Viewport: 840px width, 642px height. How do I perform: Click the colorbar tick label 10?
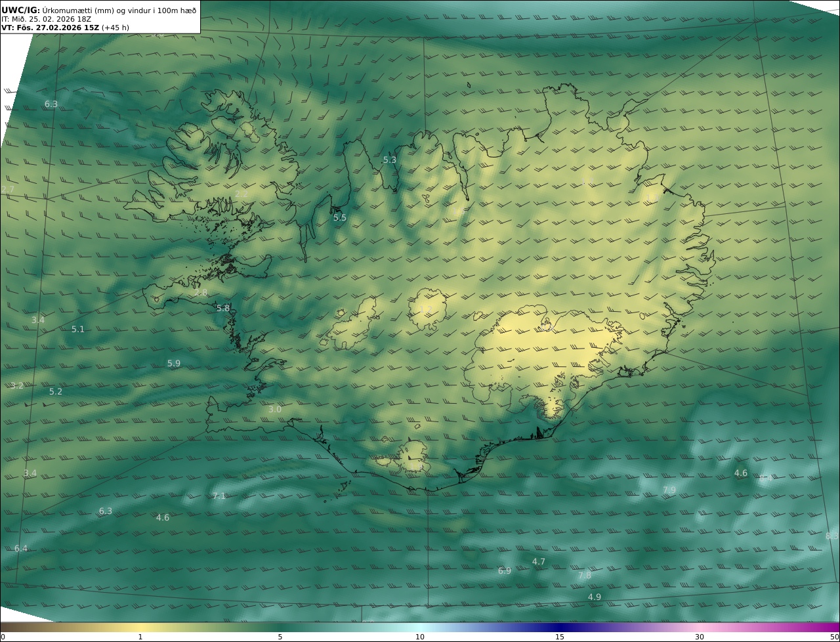[420, 637]
